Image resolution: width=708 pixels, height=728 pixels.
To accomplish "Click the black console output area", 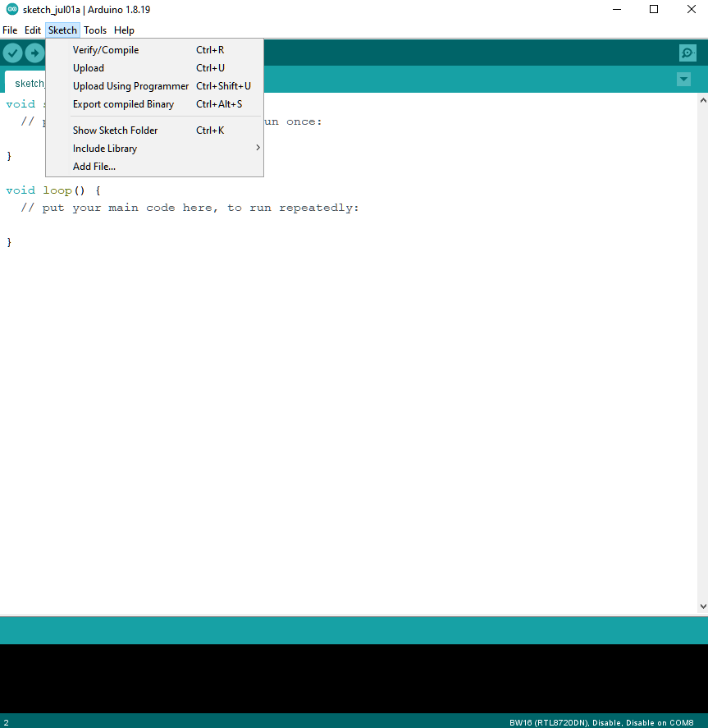I will 354,678.
